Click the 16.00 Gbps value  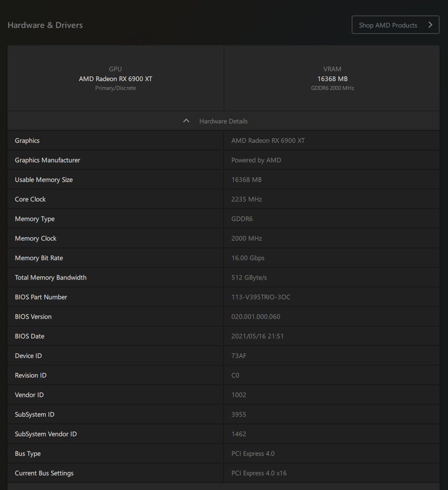[x=248, y=258]
